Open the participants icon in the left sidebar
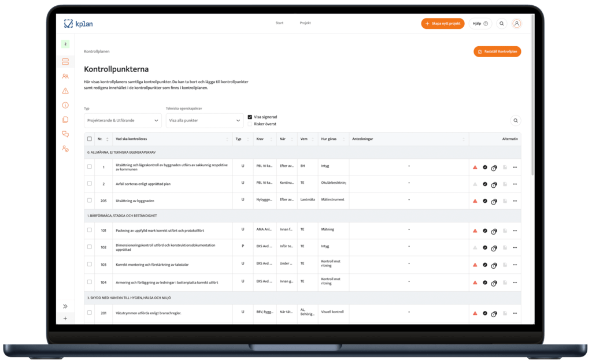The height and width of the screenshot is (364, 592). pyautogui.click(x=65, y=76)
